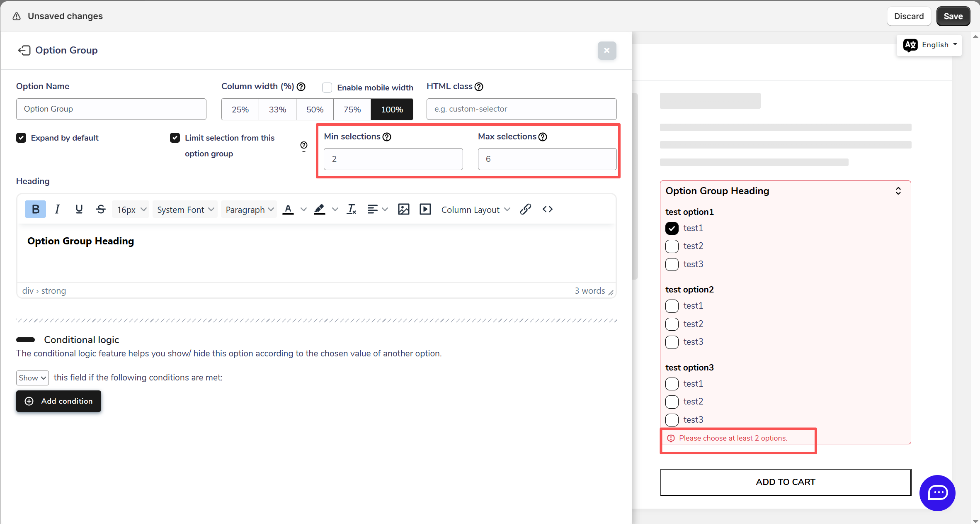Screen dimensions: 980x524
Task: Click the clear formatting icon
Action: click(351, 210)
